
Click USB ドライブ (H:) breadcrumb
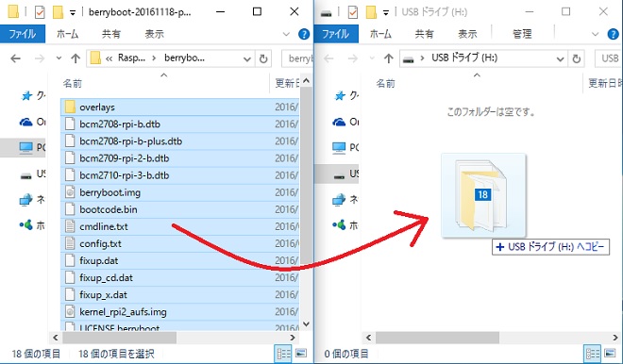[x=464, y=58]
